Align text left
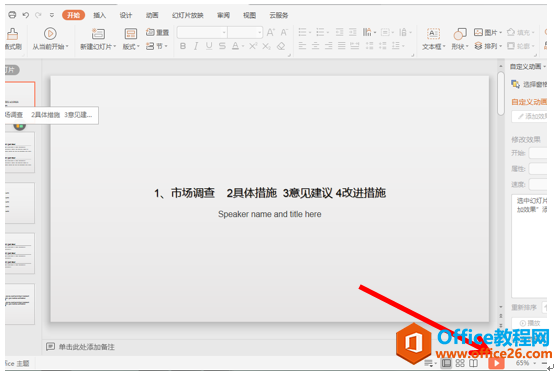Image resolution: width=559 pixels, height=371 pixels. tap(302, 46)
